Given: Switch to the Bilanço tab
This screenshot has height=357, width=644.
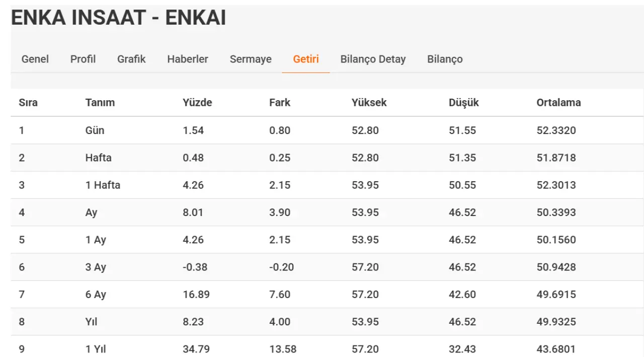Looking at the screenshot, I should tap(445, 59).
